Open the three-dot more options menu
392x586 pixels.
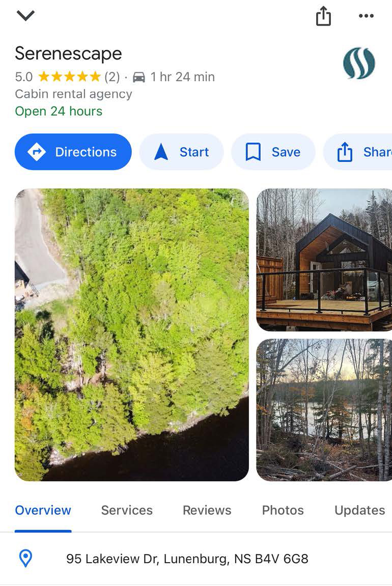pyautogui.click(x=366, y=16)
